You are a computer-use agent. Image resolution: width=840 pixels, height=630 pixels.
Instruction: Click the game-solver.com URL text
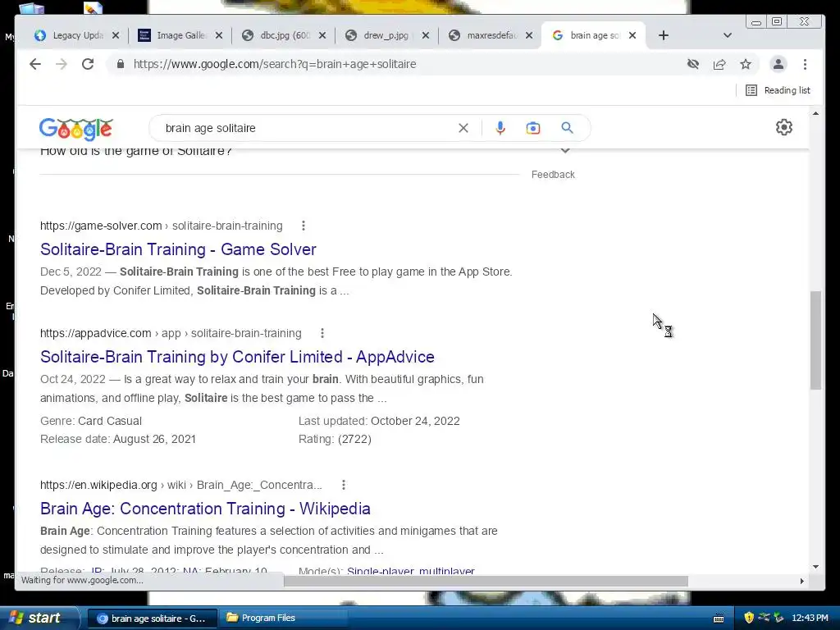coord(162,226)
